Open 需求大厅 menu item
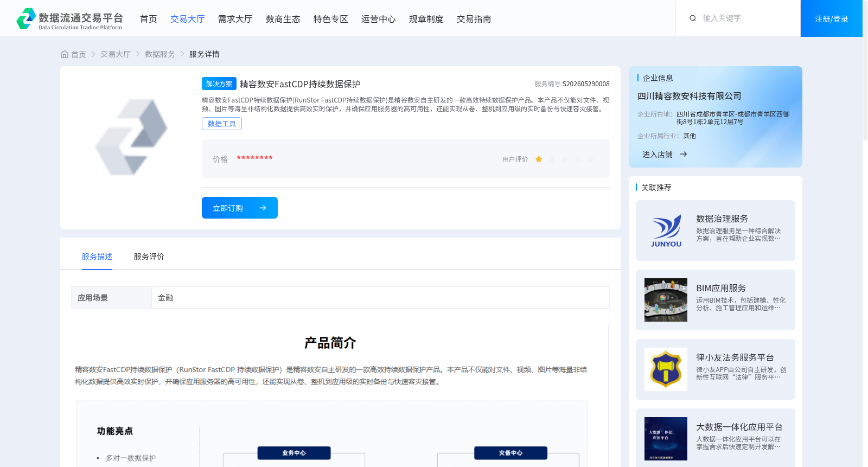The image size is (868, 467). coord(235,19)
